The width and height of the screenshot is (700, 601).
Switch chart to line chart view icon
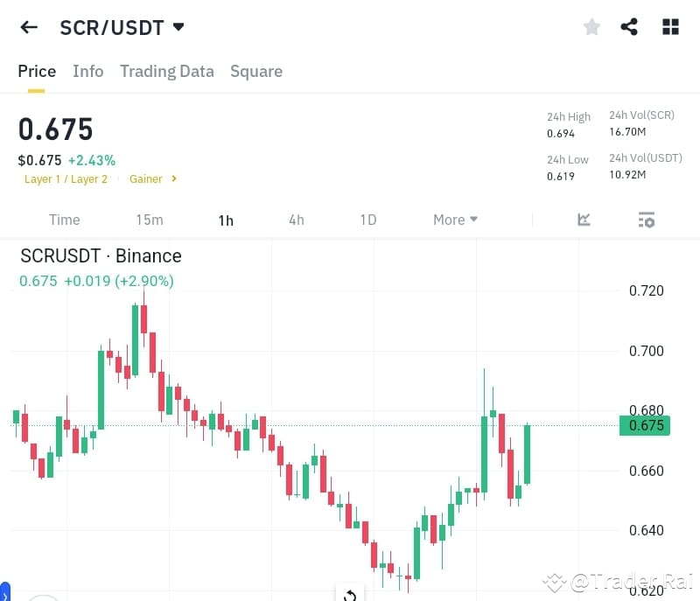[584, 220]
